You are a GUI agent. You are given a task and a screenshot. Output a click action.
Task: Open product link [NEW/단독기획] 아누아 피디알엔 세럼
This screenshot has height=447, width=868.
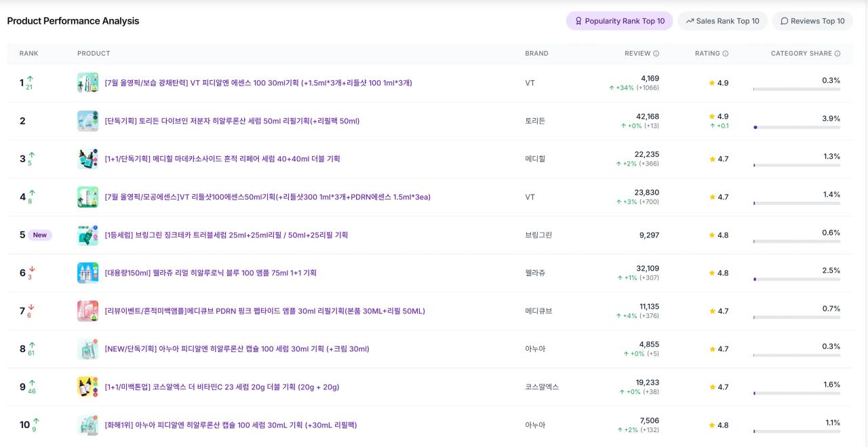coord(237,349)
